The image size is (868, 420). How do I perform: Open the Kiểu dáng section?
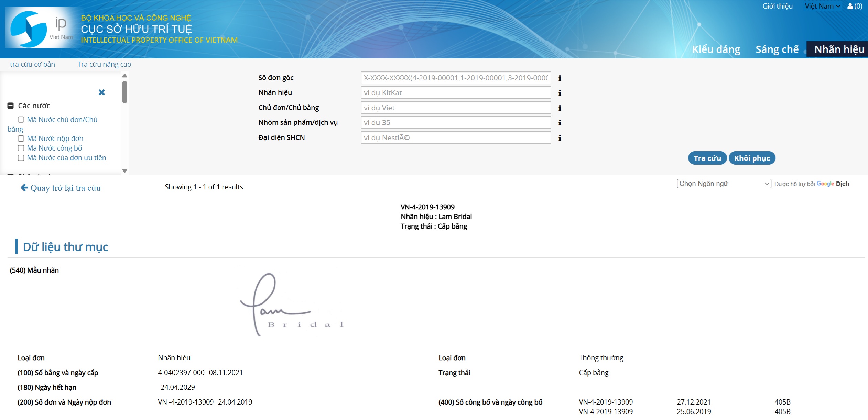pyautogui.click(x=716, y=49)
